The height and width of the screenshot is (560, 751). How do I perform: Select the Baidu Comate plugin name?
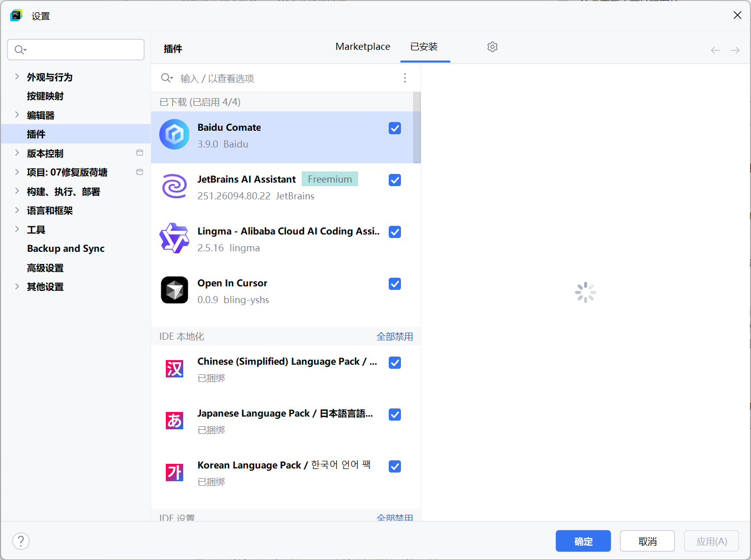(x=229, y=128)
